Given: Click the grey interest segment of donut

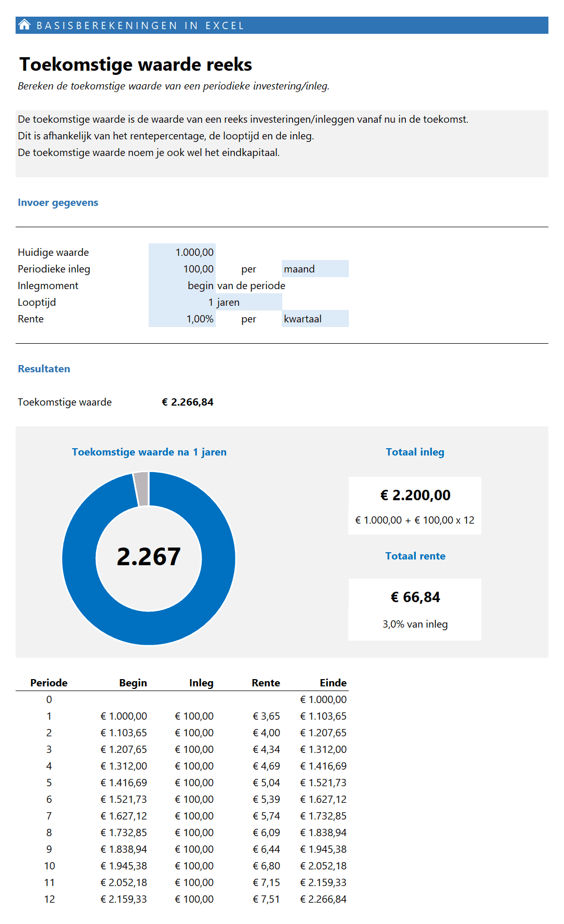Looking at the screenshot, I should tap(141, 488).
